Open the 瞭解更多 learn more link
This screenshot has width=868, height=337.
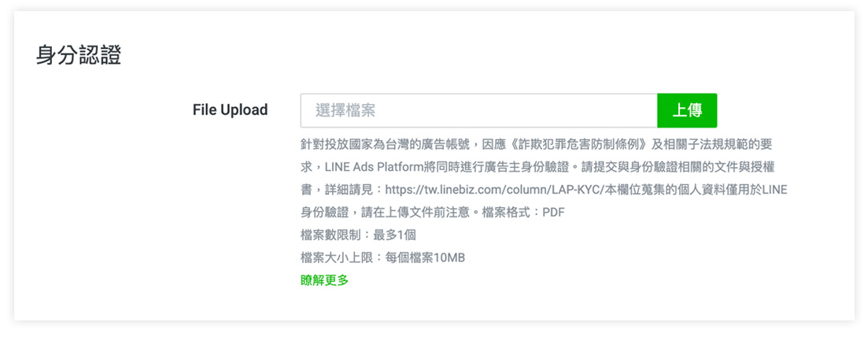click(324, 280)
